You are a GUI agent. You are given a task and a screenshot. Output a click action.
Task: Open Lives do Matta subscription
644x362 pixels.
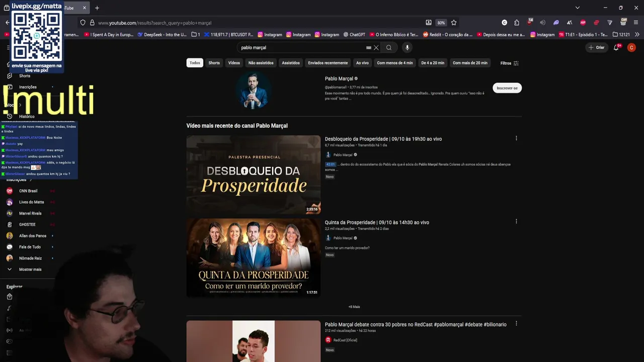31,202
